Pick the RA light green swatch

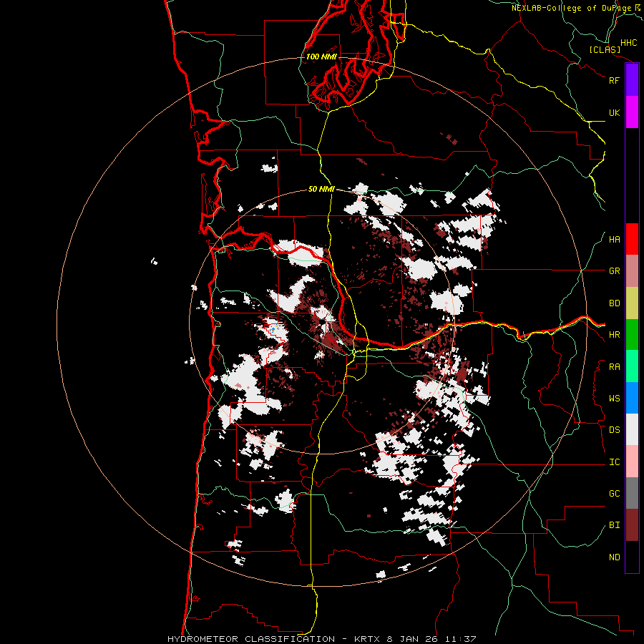[x=632, y=366]
